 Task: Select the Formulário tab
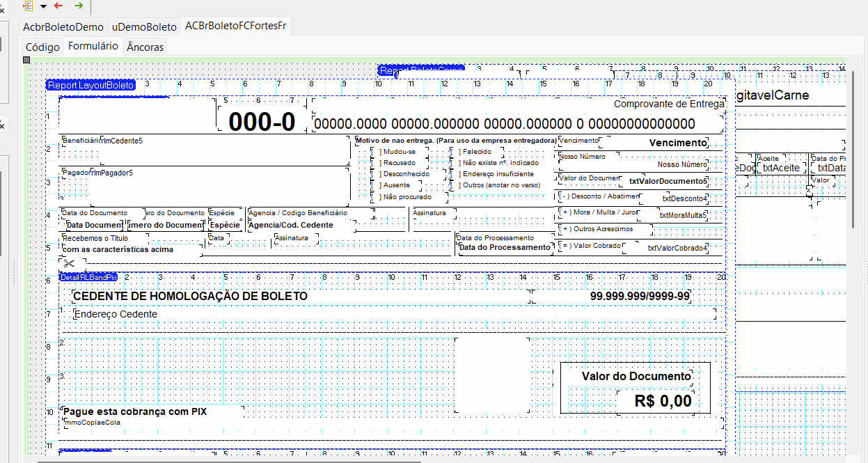click(x=93, y=46)
